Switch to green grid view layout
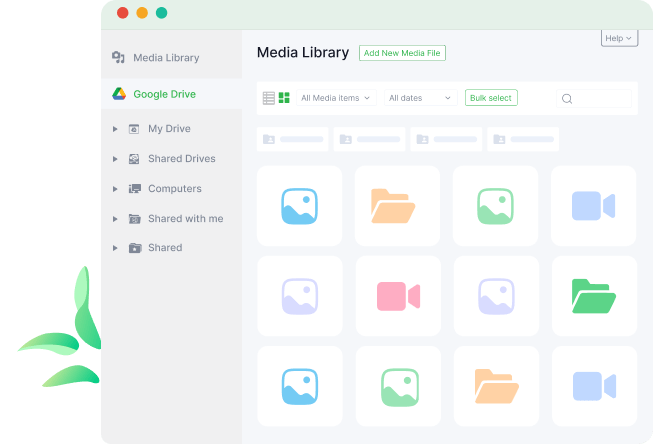Screen dimensions: 654x445 [284, 98]
